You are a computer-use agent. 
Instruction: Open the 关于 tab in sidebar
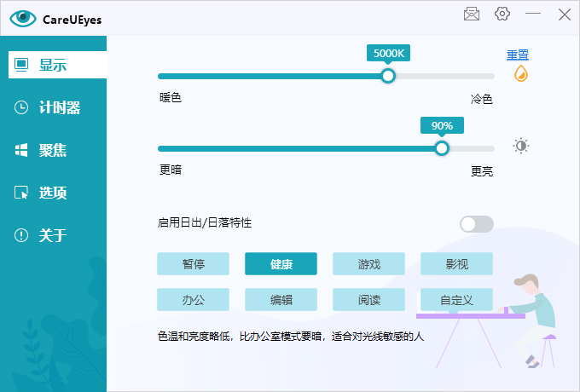point(53,235)
